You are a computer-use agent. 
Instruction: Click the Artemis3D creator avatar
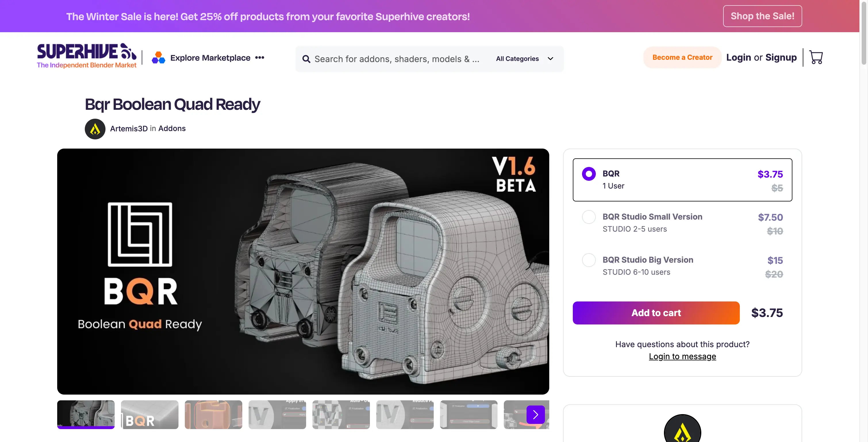pos(95,129)
